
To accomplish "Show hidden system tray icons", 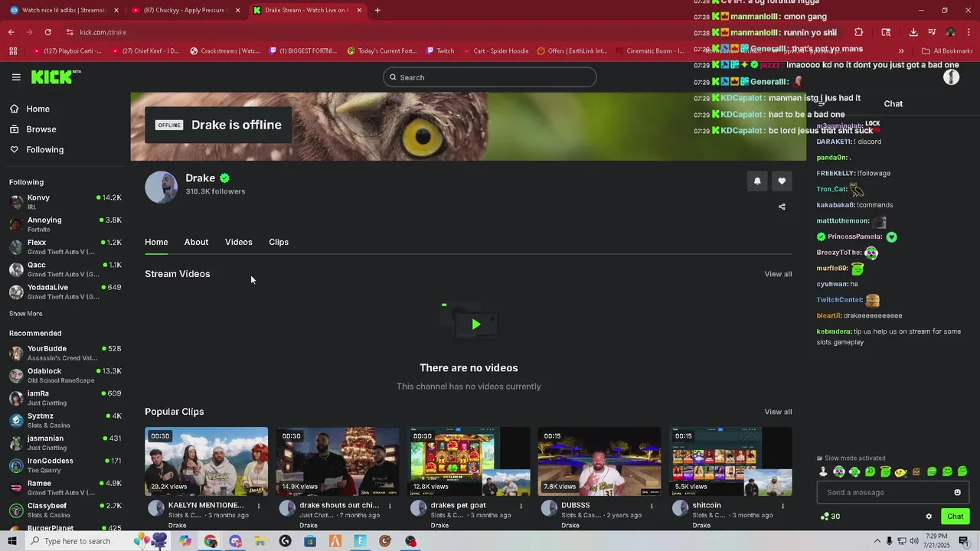I will click(x=877, y=541).
